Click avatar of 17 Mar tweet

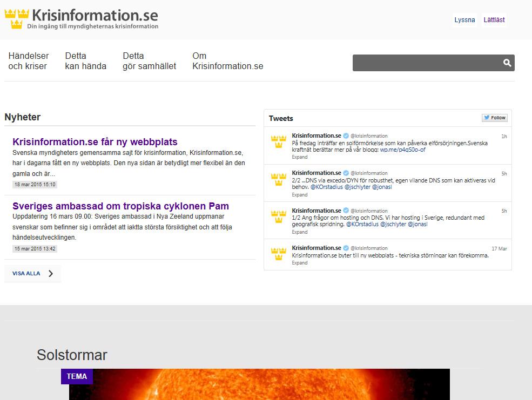click(x=279, y=254)
